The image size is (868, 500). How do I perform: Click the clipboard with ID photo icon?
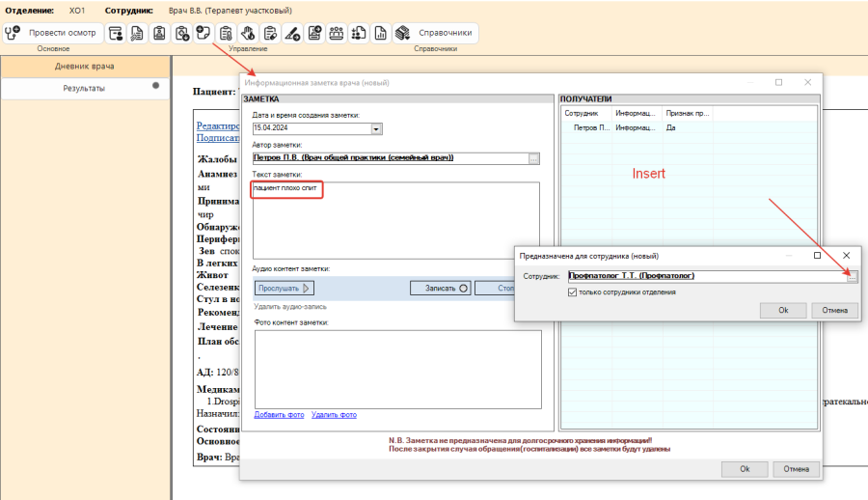[159, 33]
